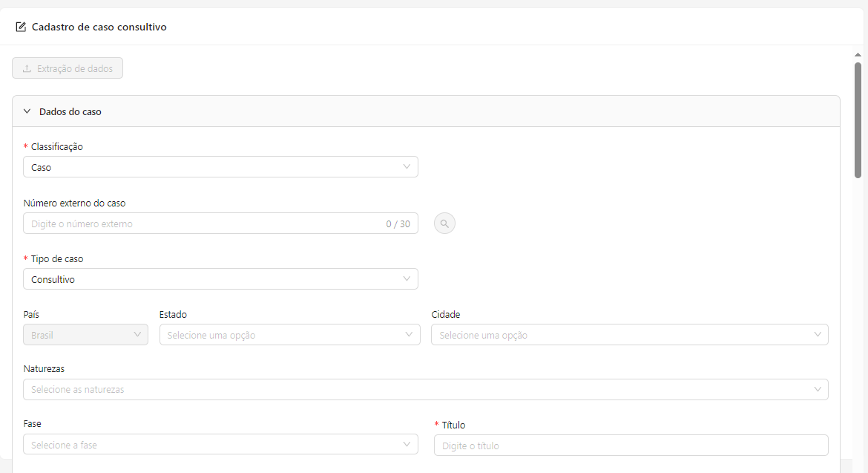
Task: Open the Fase dropdown
Action: pos(220,444)
